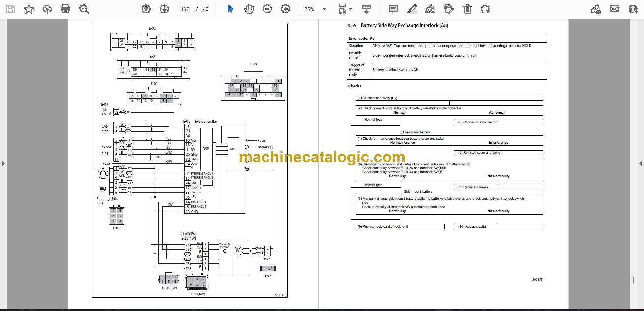Click the "Checks" subheading
Screen dimensions: 644x311
coord(355,86)
